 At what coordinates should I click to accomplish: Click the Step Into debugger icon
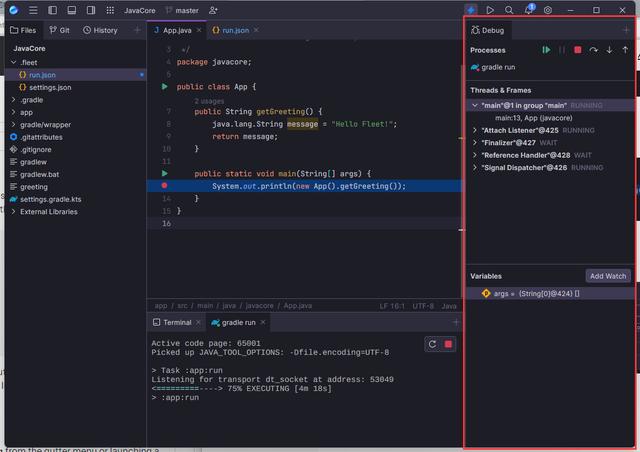pos(609,50)
